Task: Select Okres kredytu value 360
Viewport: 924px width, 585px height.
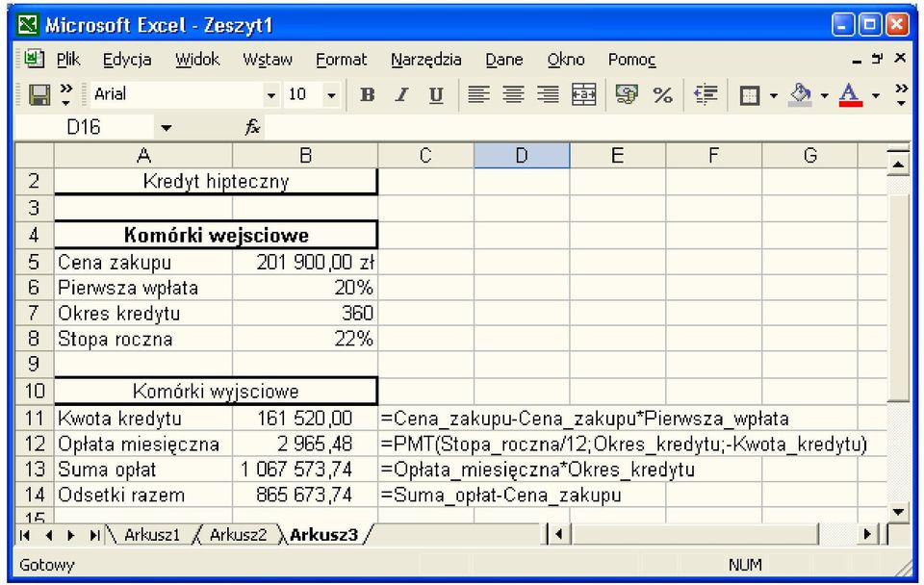Action: (305, 314)
